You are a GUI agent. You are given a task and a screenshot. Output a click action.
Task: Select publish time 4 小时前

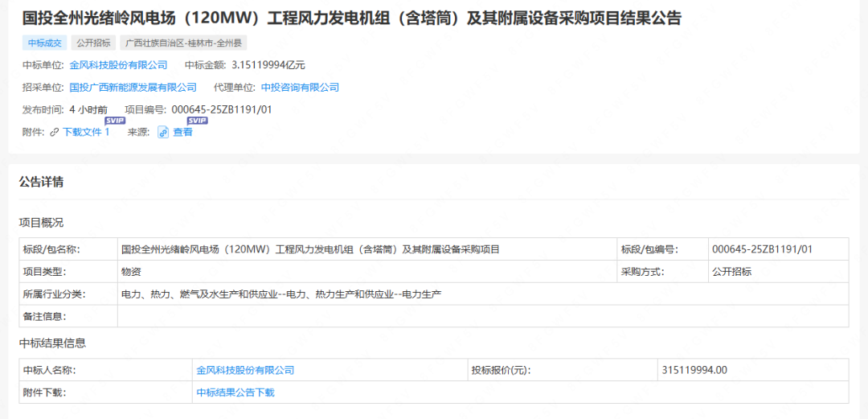point(88,109)
